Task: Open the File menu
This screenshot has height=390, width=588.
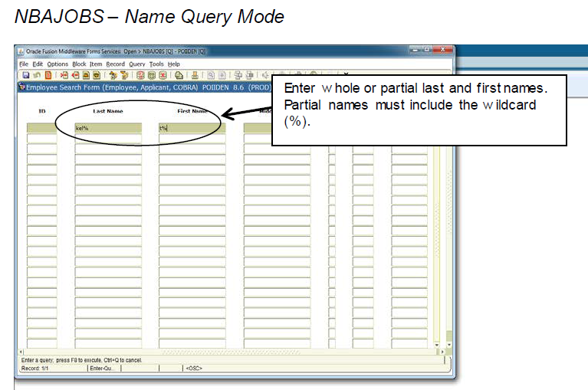Action: (x=23, y=64)
